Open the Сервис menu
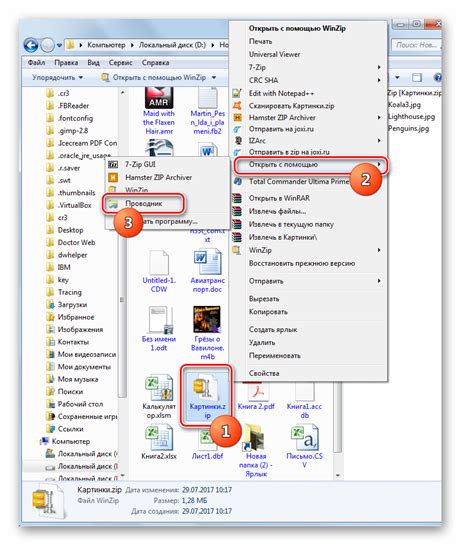Screen dimensions: 474x545 click(120, 63)
